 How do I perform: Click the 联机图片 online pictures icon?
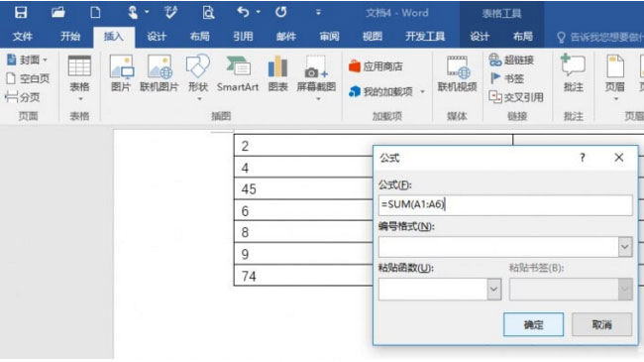(160, 73)
